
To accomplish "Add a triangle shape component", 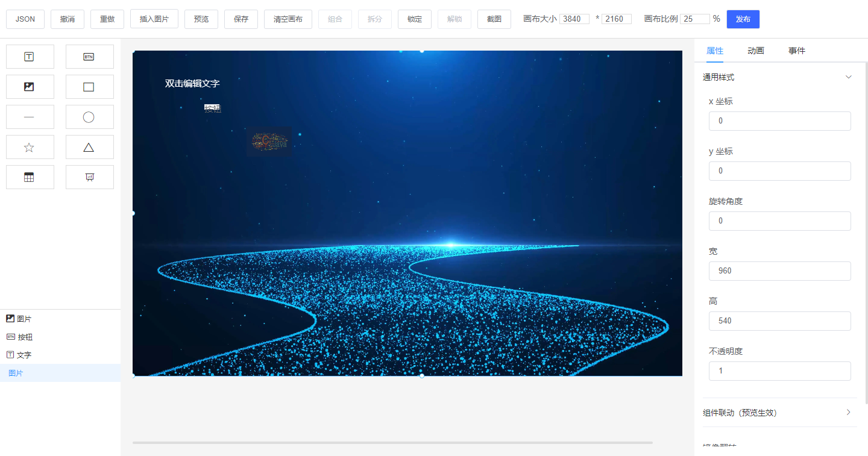I will click(x=89, y=147).
